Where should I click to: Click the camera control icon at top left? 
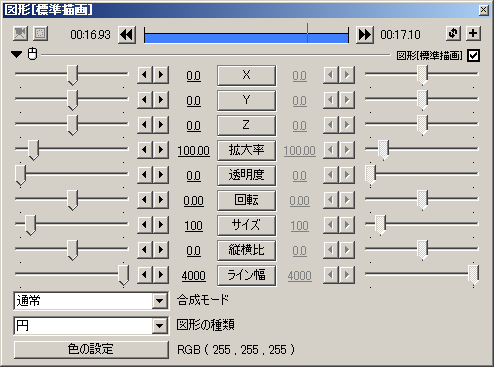pyautogui.click(x=20, y=33)
